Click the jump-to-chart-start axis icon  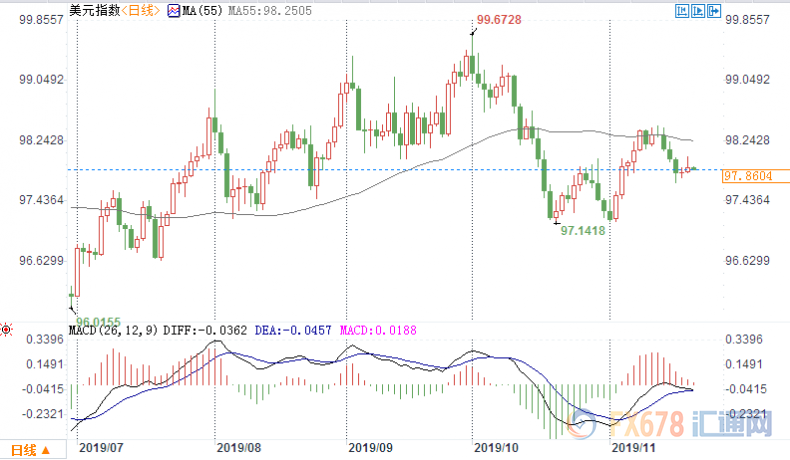coord(682,11)
